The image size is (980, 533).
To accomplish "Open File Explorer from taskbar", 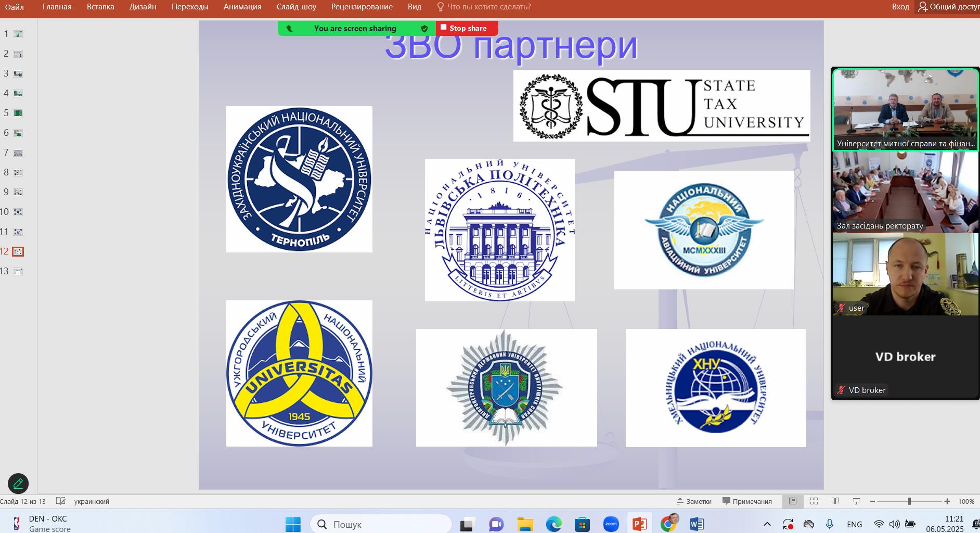I will click(525, 524).
